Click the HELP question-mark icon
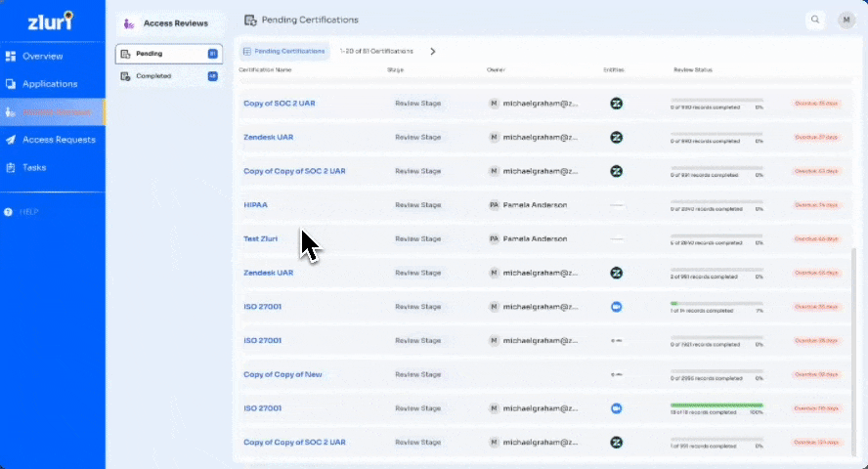This screenshot has height=469, width=868. (8, 212)
